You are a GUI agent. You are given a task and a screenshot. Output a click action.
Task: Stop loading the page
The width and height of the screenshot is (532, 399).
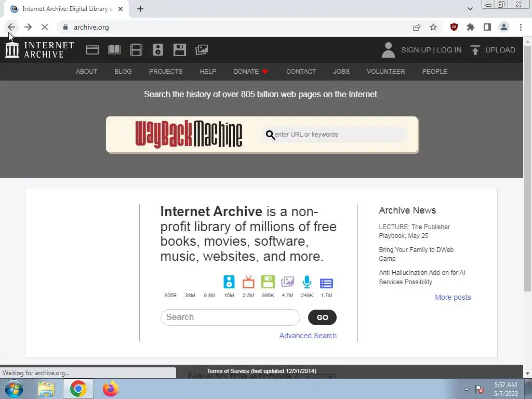click(45, 27)
